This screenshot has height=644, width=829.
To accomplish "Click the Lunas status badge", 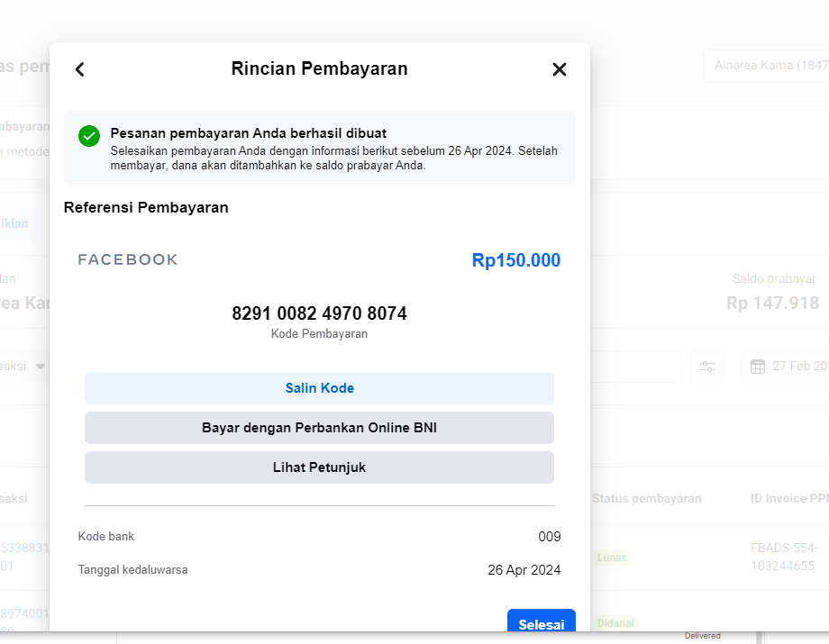I will 612,558.
